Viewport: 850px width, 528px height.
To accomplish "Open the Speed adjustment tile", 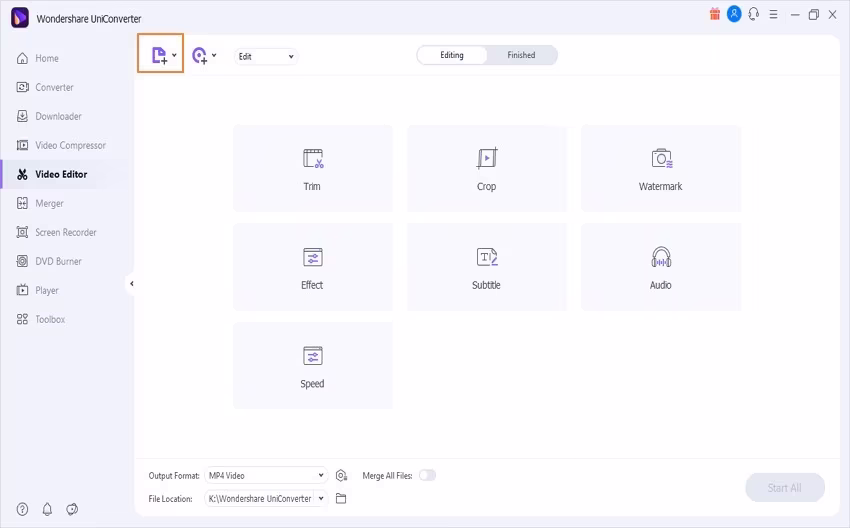I will pos(313,365).
